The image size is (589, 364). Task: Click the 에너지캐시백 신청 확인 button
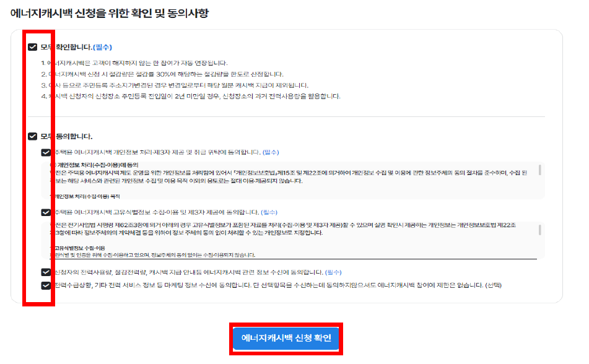(286, 338)
